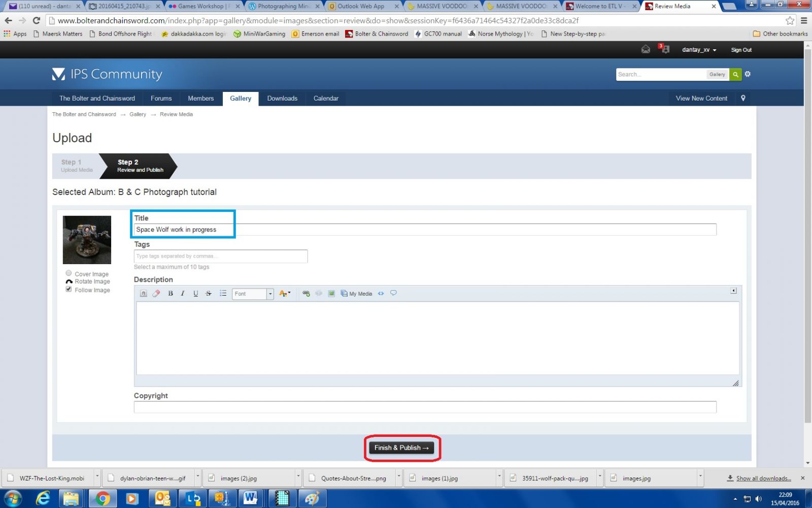Insert a bulleted list in description
The image size is (812, 508).
tap(223, 294)
